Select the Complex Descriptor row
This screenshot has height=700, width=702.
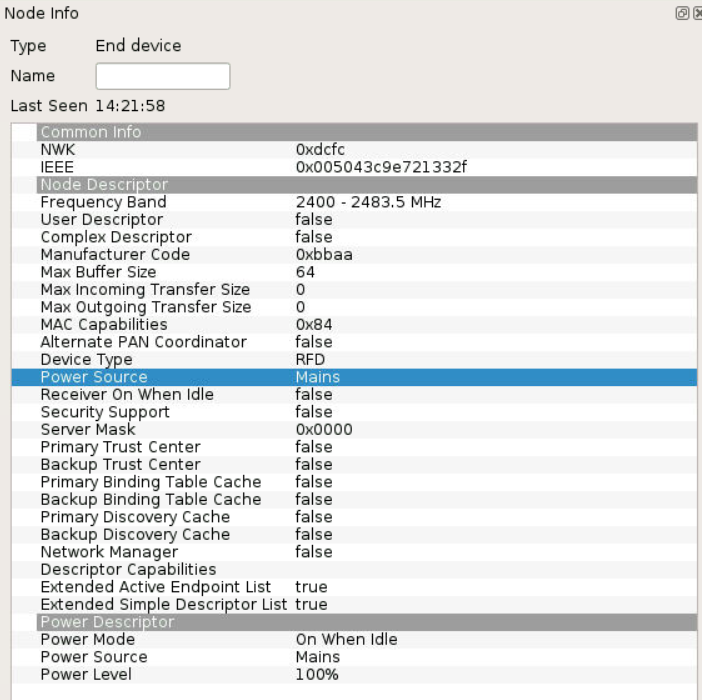(355, 237)
